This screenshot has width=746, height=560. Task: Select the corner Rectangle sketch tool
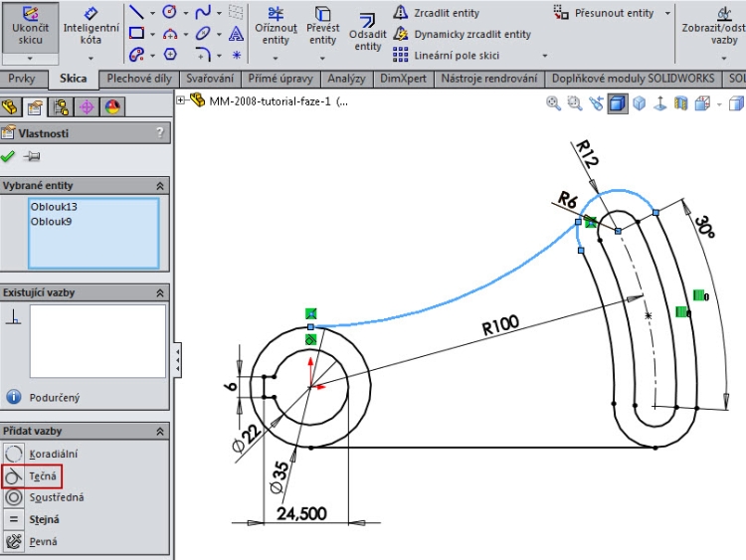pos(136,33)
